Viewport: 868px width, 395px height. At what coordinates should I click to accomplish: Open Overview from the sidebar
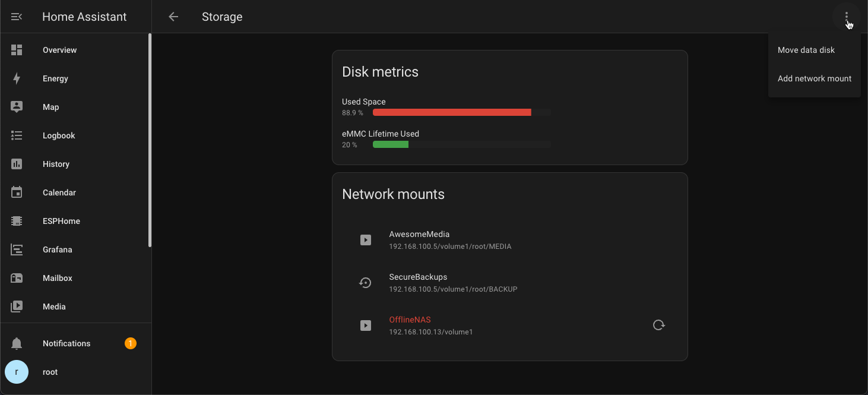(x=75, y=50)
